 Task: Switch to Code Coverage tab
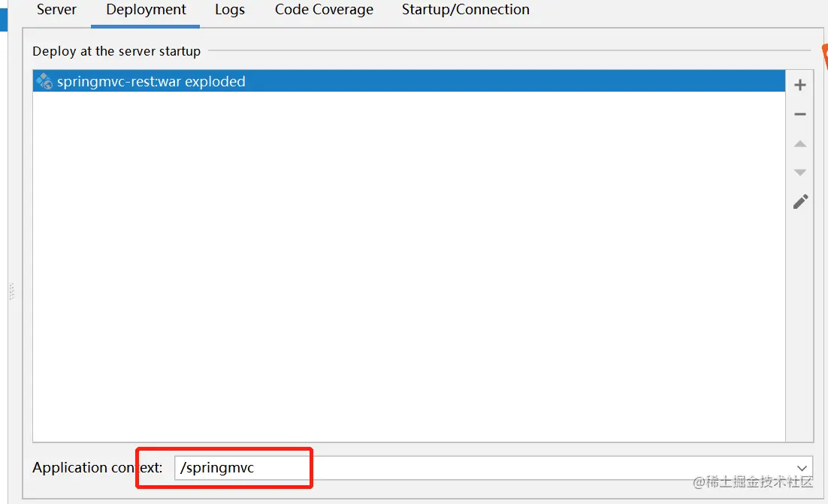coord(324,10)
